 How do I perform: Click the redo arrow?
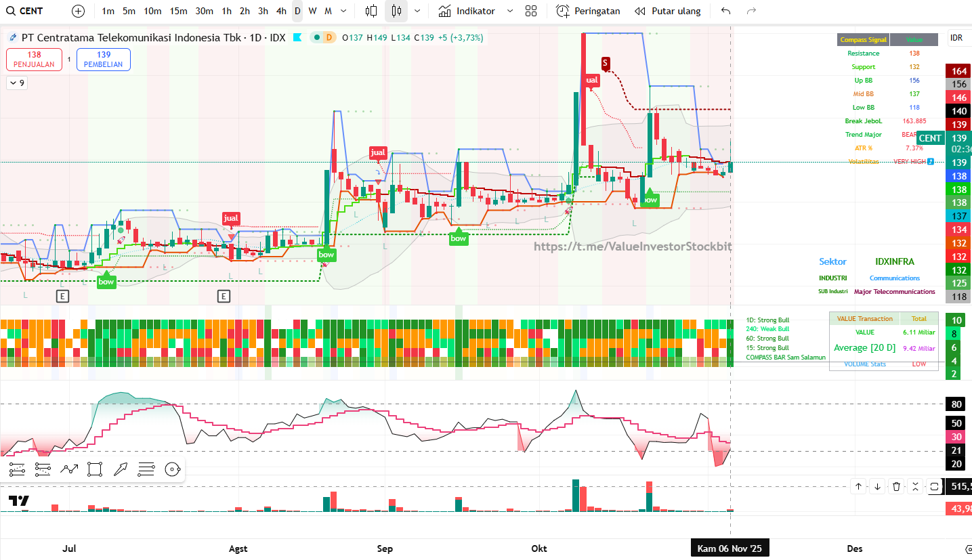click(x=751, y=11)
